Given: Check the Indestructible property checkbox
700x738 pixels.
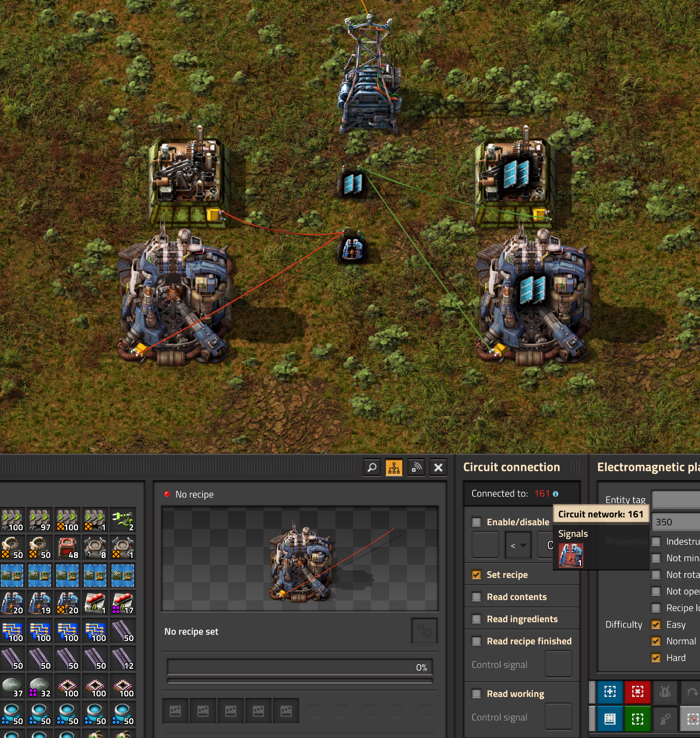Looking at the screenshot, I should 656,541.
